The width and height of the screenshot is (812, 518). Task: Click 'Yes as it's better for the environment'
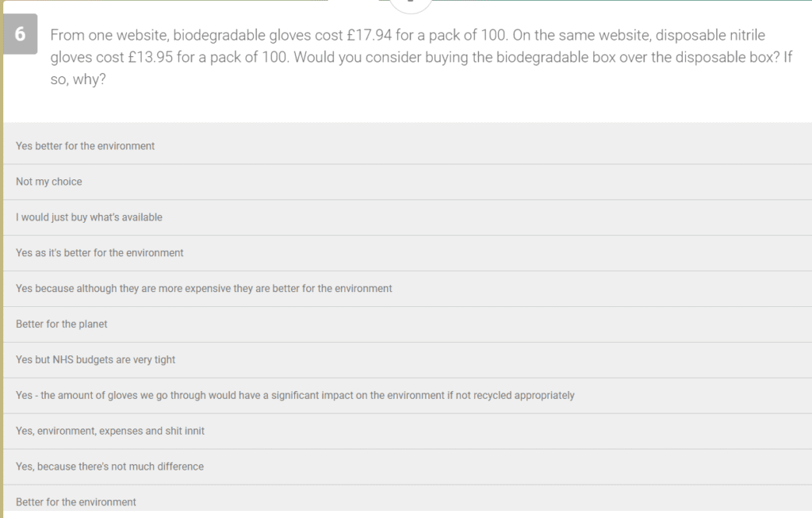point(408,253)
